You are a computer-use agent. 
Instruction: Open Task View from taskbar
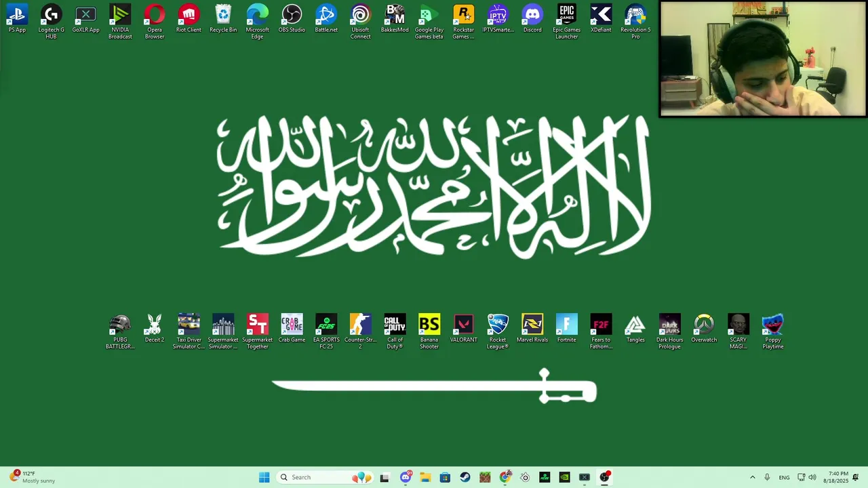384,477
